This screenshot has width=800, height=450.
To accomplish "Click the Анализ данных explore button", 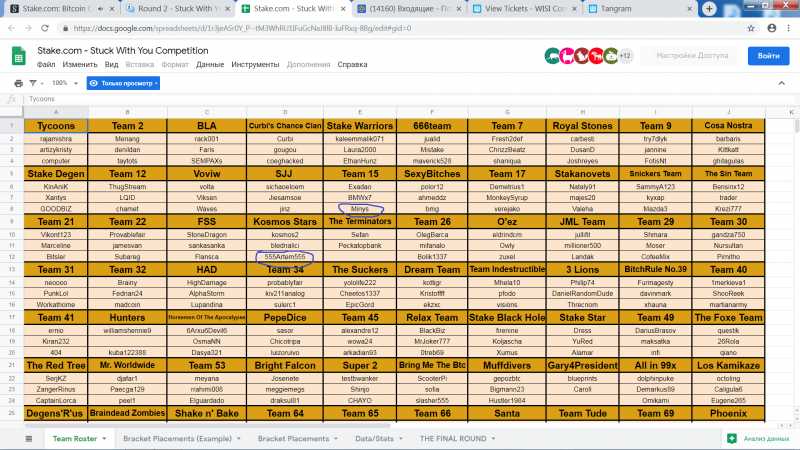I will 758,438.
